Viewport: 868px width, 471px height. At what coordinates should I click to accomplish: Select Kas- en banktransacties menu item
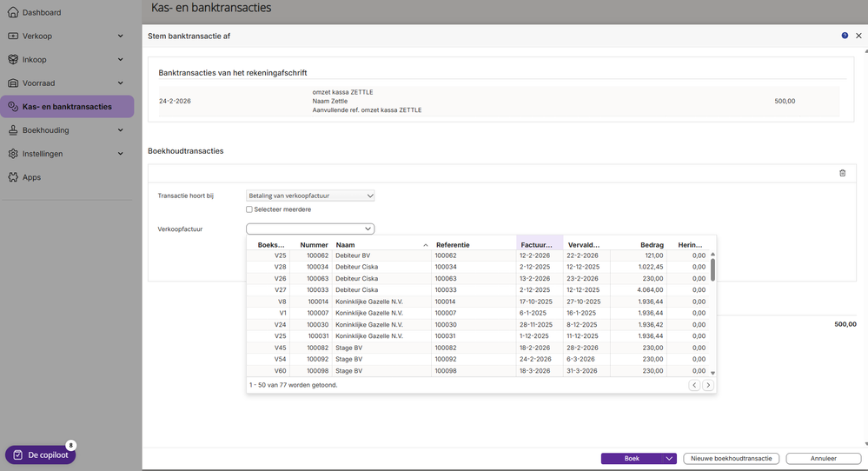coord(67,106)
